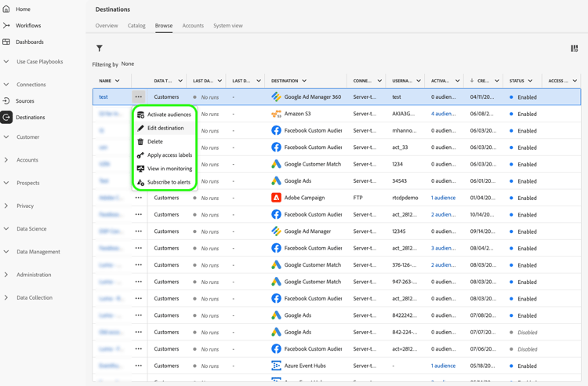Open the column settings icon
Screen dimensions: 588x386
click(x=574, y=49)
